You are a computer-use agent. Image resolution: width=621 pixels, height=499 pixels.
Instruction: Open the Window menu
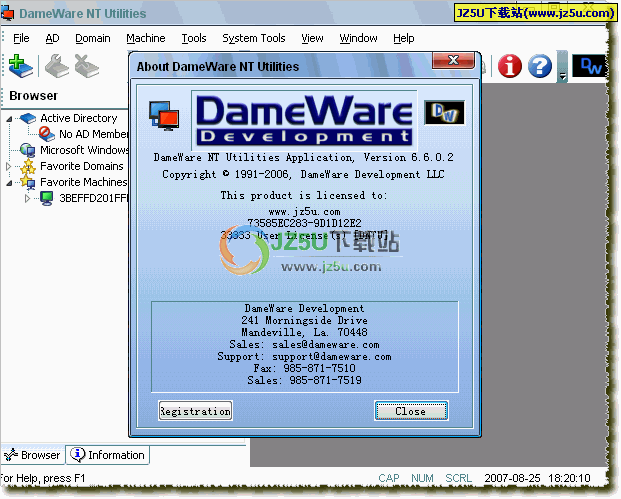pyautogui.click(x=358, y=38)
